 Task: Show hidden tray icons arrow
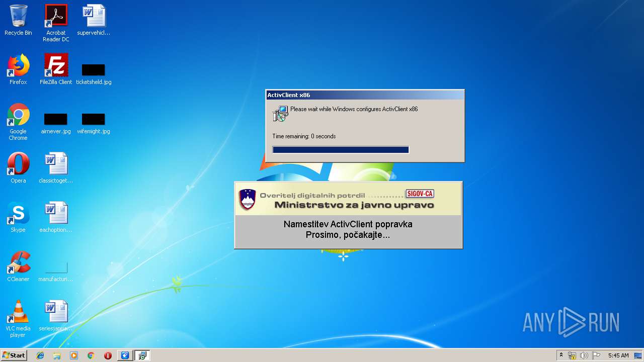(561, 355)
